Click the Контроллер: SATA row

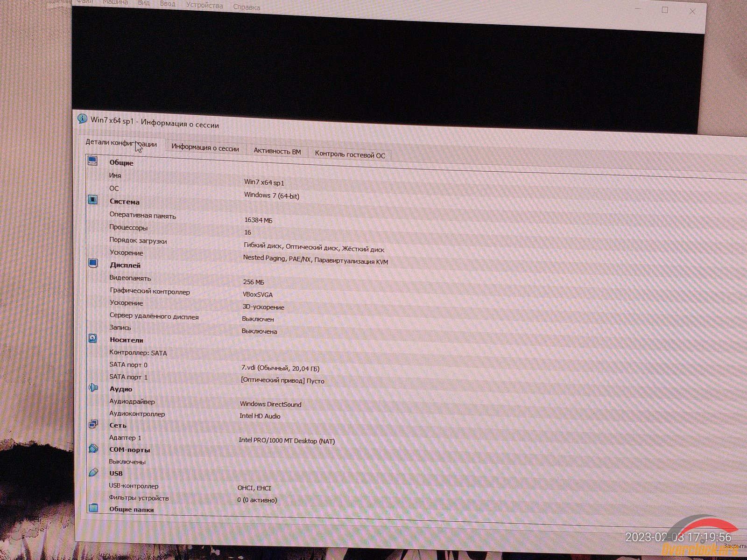point(138,353)
